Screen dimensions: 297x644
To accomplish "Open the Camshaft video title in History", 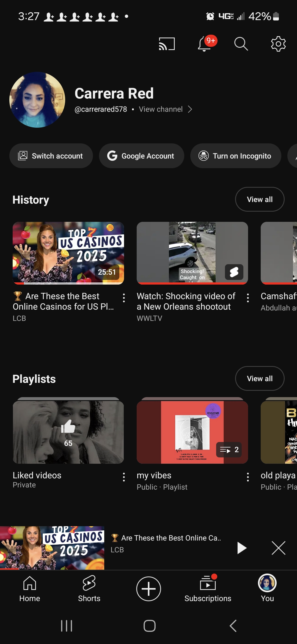I will coord(279,296).
